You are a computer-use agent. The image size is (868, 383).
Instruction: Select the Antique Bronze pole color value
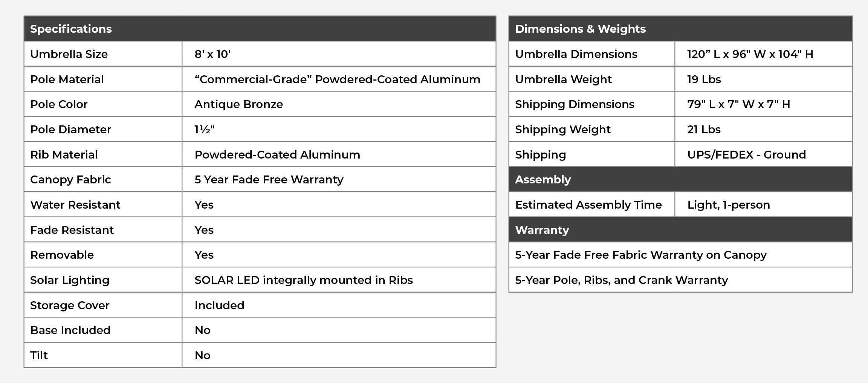238,104
